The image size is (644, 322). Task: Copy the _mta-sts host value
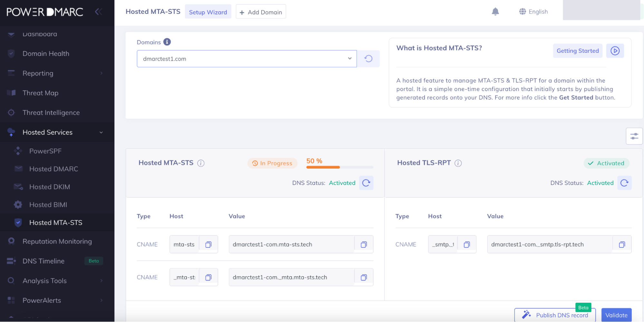[x=208, y=277]
